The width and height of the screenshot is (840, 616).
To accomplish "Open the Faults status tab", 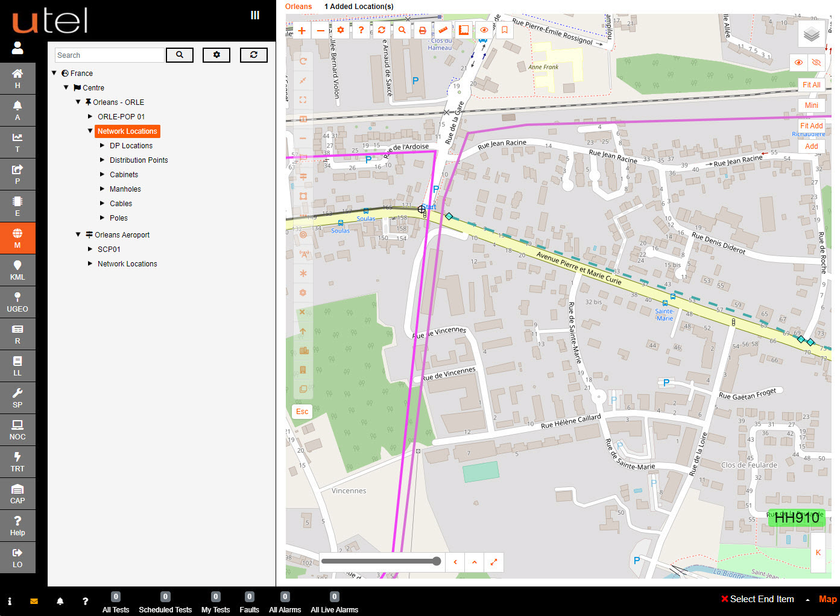I will tap(249, 602).
